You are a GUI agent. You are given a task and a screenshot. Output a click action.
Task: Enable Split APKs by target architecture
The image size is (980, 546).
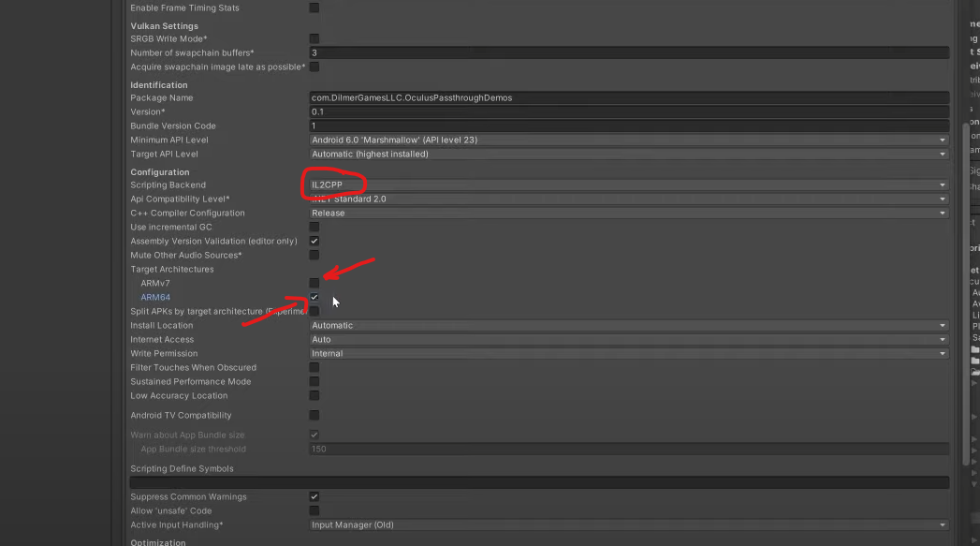(x=314, y=311)
